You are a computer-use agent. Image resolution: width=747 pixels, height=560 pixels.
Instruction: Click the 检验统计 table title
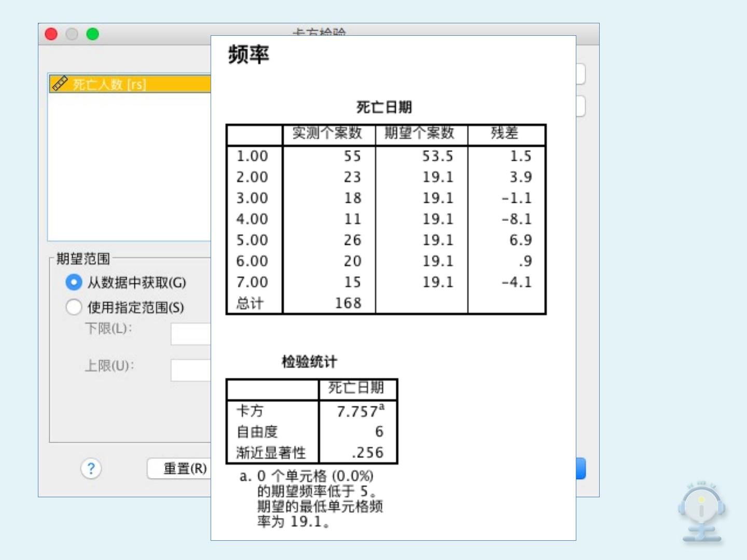[x=309, y=361]
